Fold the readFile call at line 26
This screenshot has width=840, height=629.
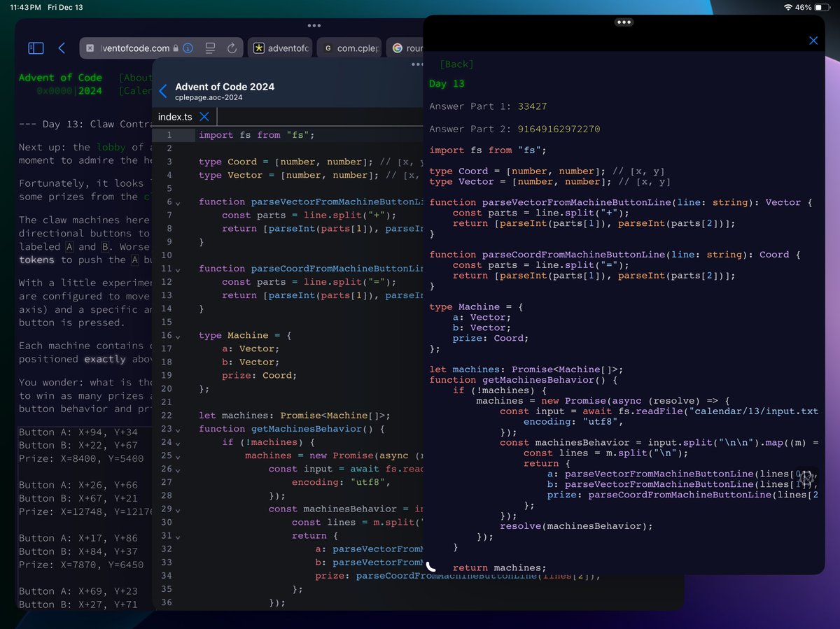[x=178, y=469]
